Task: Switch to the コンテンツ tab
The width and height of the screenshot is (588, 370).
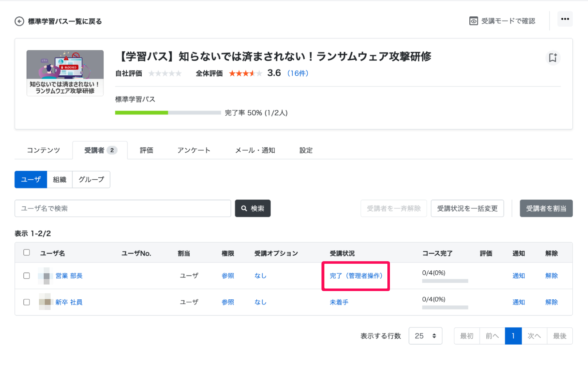Action: [43, 150]
